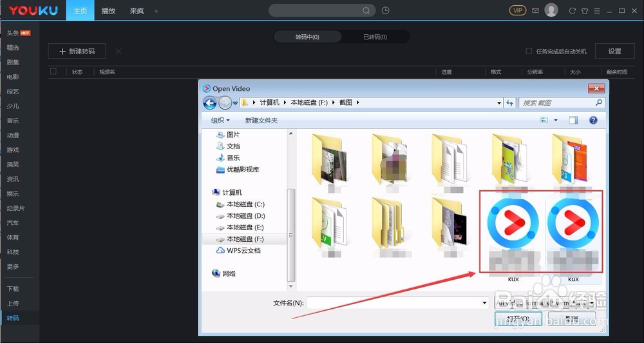Select 本地磁盘 (C:) in the tree
This screenshot has height=343, width=644.
pos(245,204)
